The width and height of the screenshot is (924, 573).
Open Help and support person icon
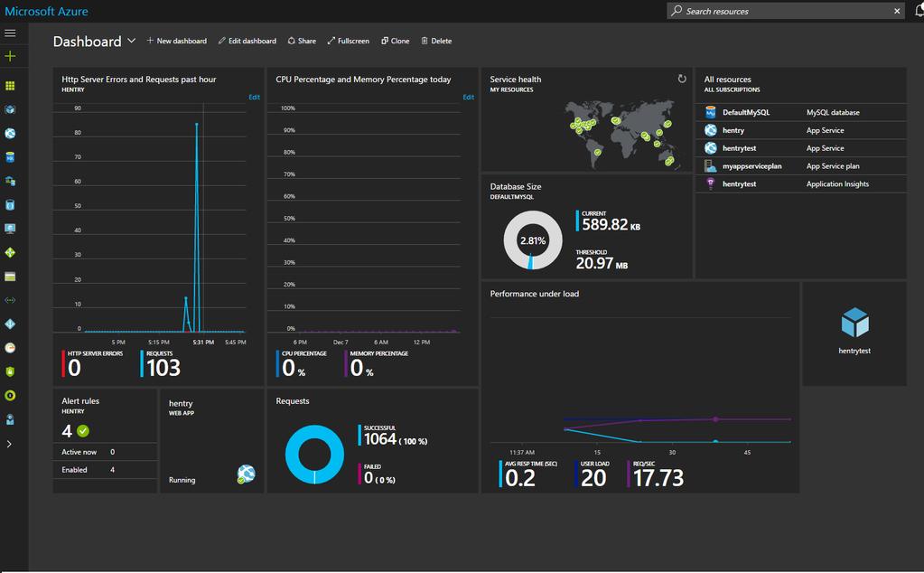[x=10, y=419]
